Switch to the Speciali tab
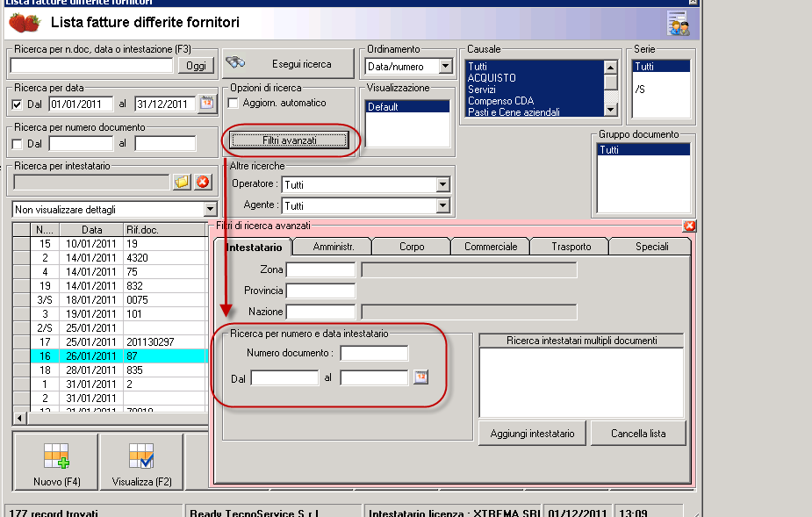The image size is (812, 517). point(651,247)
